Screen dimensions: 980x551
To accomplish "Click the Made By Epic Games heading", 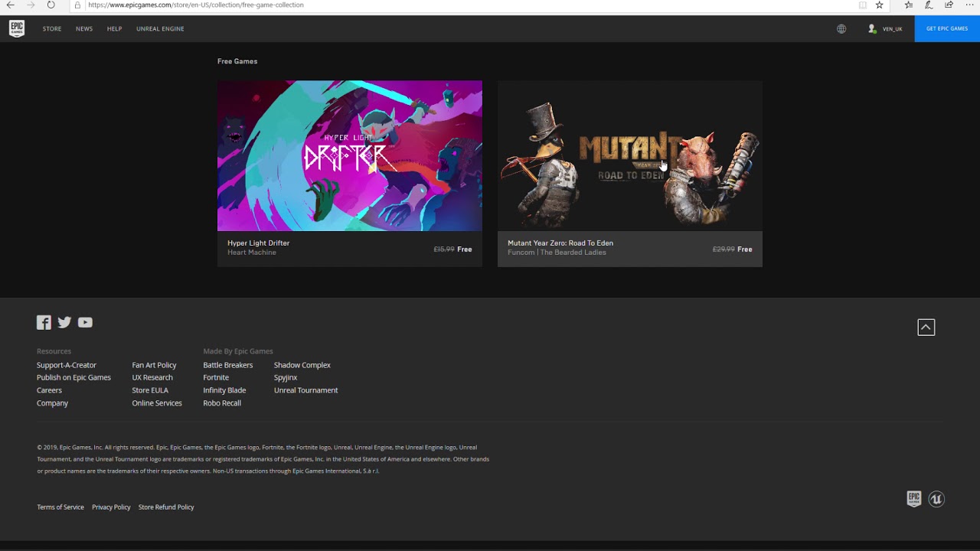I will tap(238, 351).
